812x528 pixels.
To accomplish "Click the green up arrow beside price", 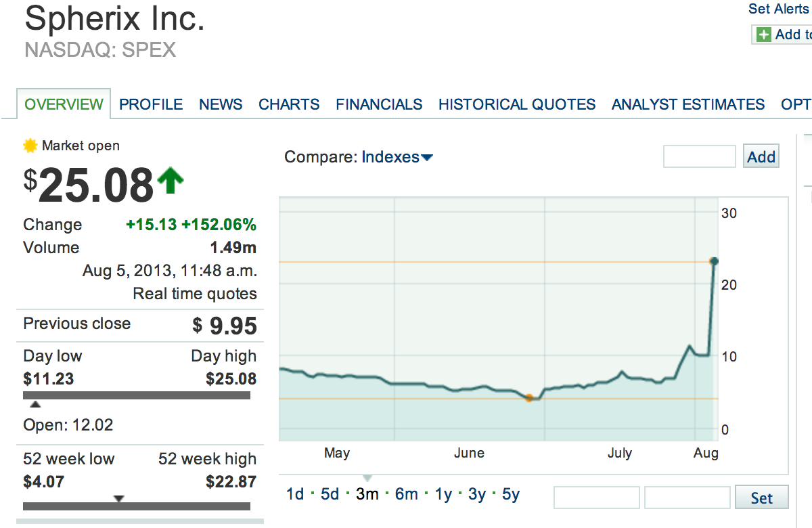I will click(x=171, y=181).
